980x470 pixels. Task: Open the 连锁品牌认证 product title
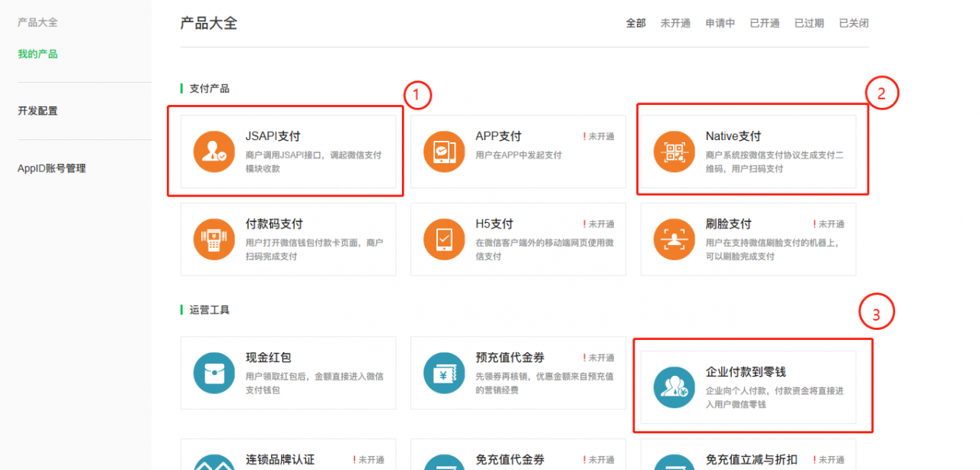pos(279,460)
